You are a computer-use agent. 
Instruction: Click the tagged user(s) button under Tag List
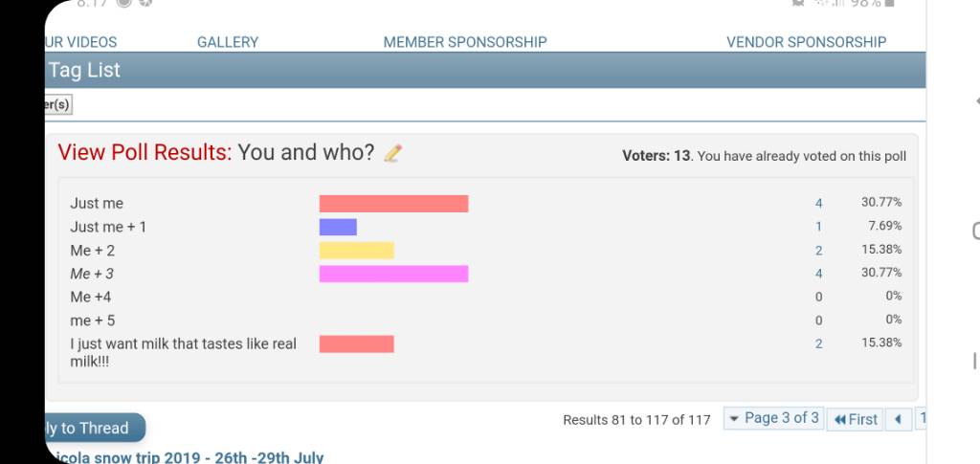point(58,105)
